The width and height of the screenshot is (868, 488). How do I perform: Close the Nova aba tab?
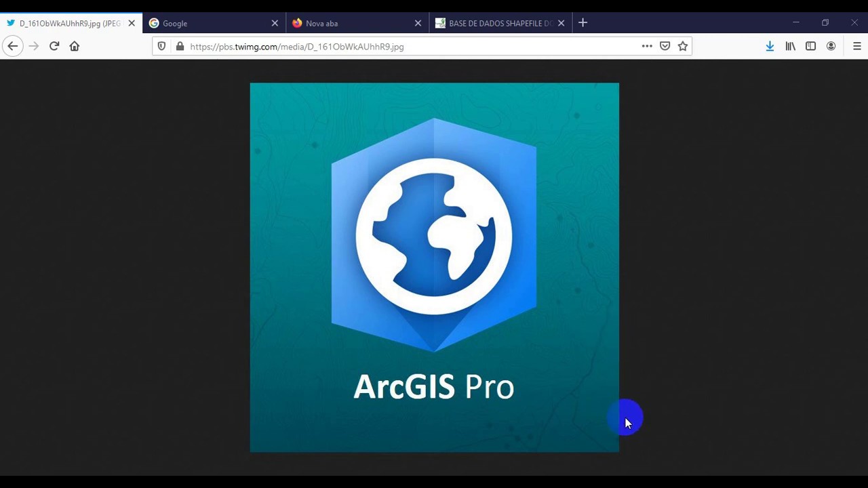418,23
